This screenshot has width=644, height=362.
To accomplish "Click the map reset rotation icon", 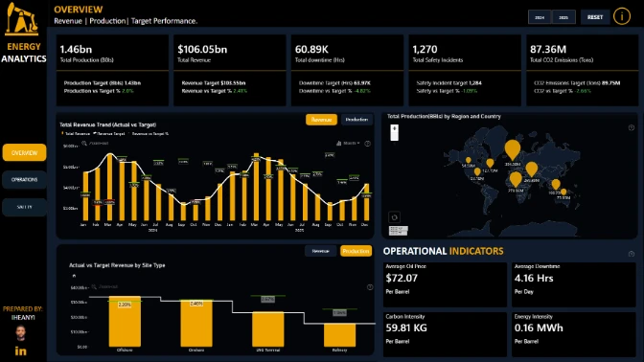I will (394, 217).
